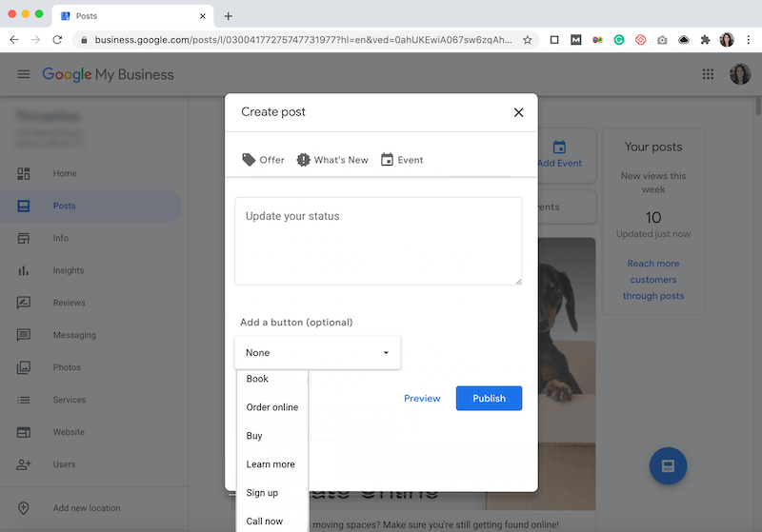
Task: Open Posts in the sidebar
Action: click(90, 206)
